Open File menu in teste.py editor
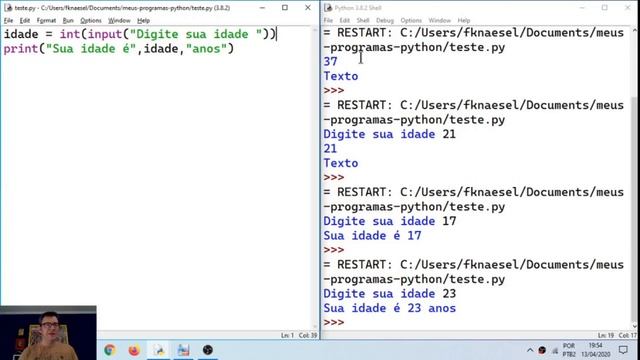This screenshot has height=360, width=640. [8, 20]
